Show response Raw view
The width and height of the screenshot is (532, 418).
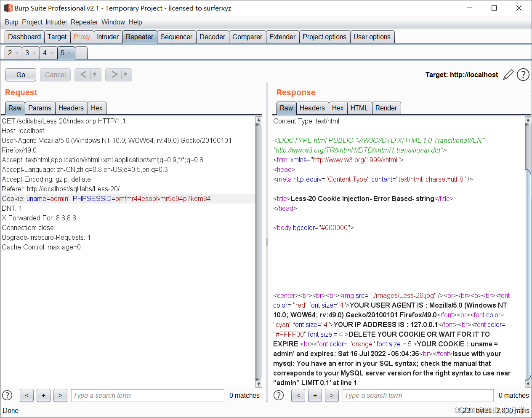(x=286, y=108)
